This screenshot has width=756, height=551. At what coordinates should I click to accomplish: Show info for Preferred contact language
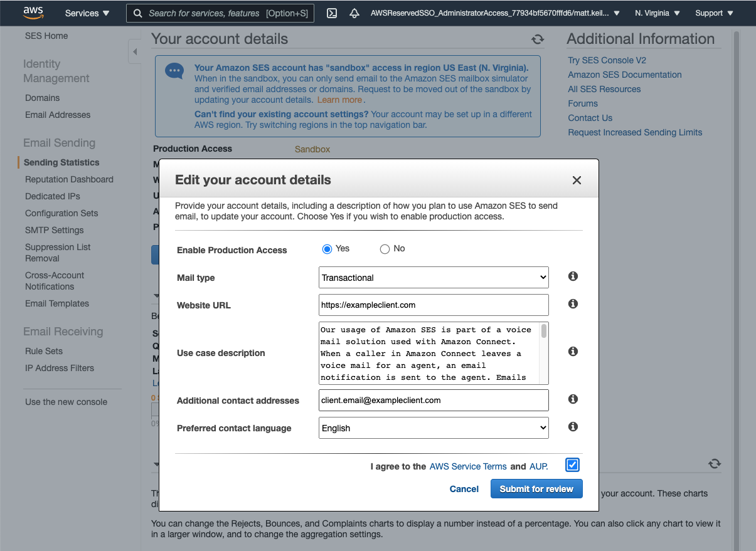(x=573, y=427)
